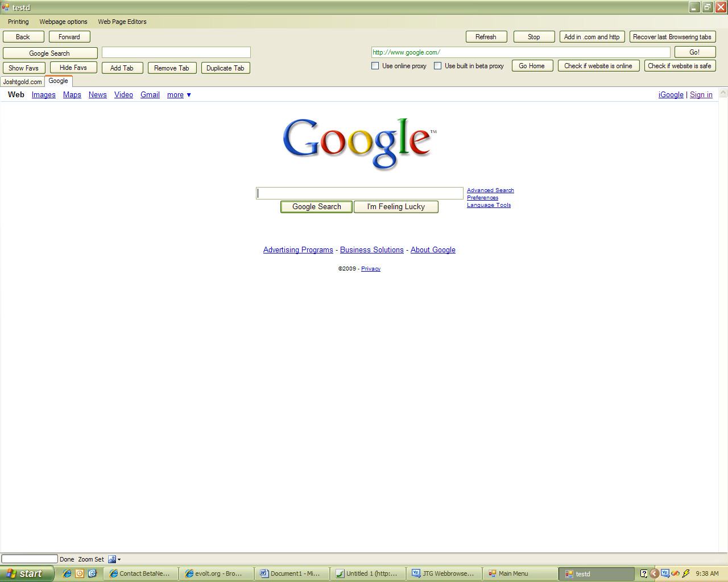Click Add Tab button
The image size is (728, 582).
[122, 68]
